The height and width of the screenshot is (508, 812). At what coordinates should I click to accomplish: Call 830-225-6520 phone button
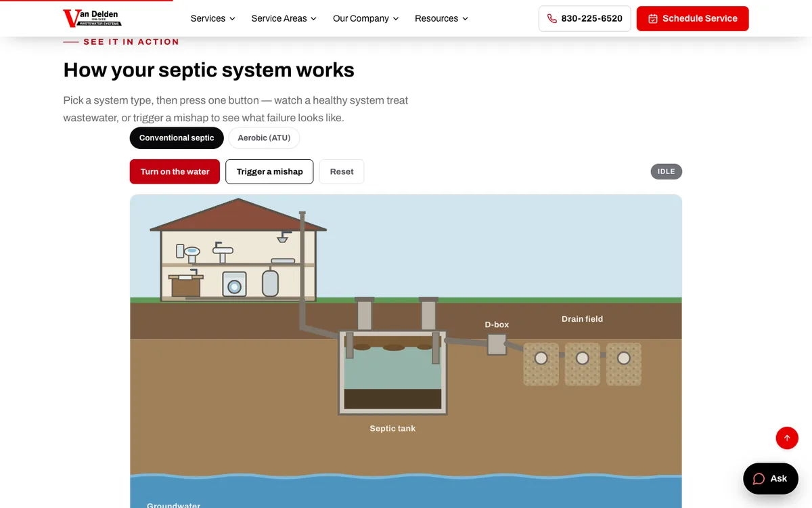(x=585, y=18)
